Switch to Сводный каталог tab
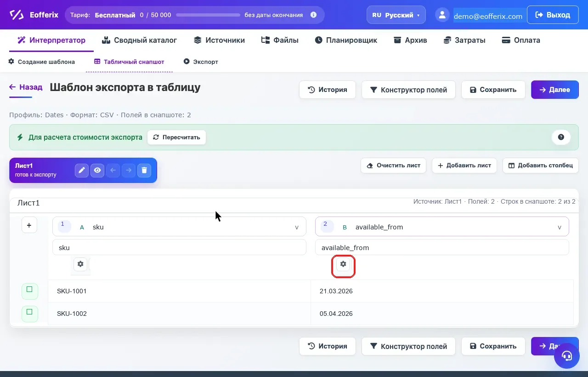The height and width of the screenshot is (377, 588). [139, 40]
